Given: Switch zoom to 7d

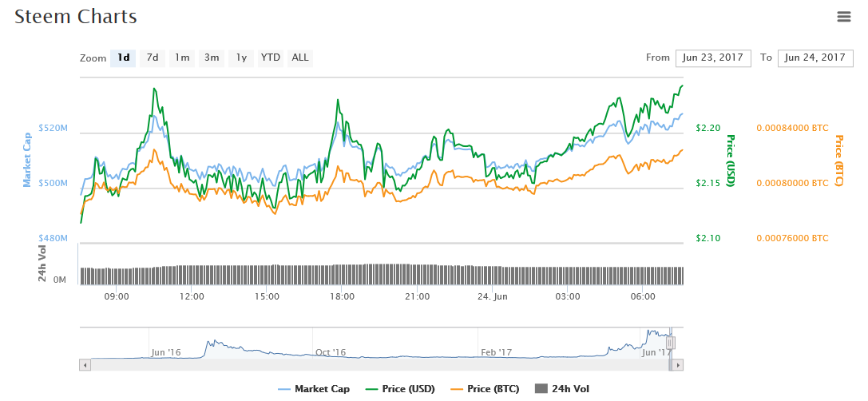Looking at the screenshot, I should [x=152, y=58].
